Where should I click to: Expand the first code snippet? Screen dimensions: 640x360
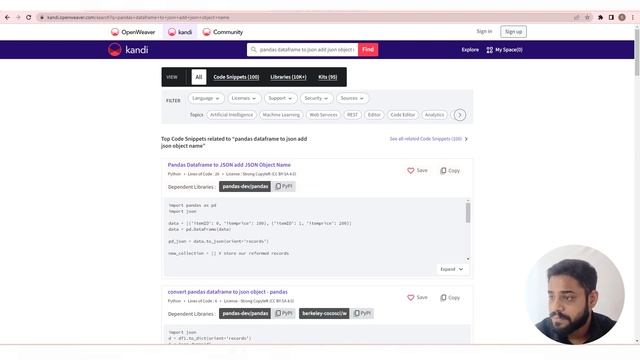tap(451, 269)
